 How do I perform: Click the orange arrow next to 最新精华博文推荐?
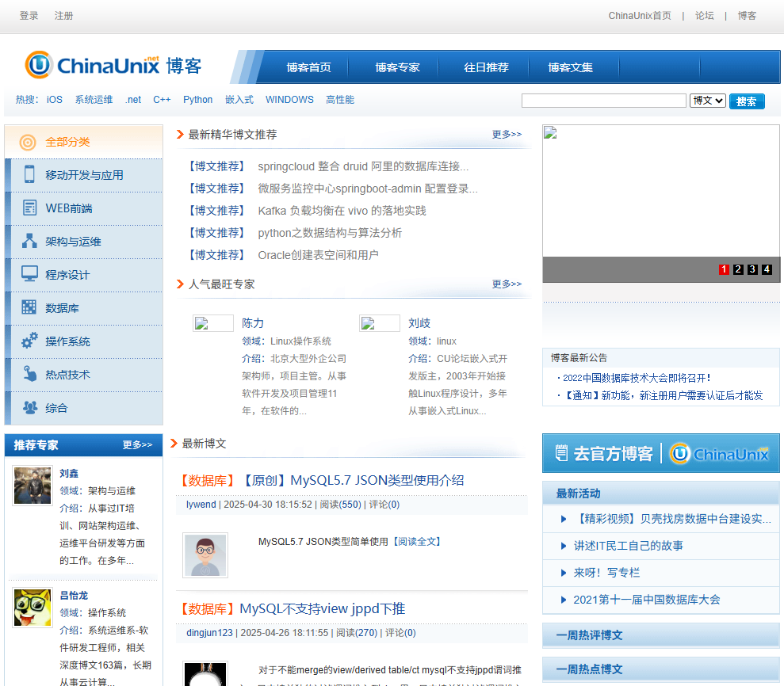pos(180,135)
